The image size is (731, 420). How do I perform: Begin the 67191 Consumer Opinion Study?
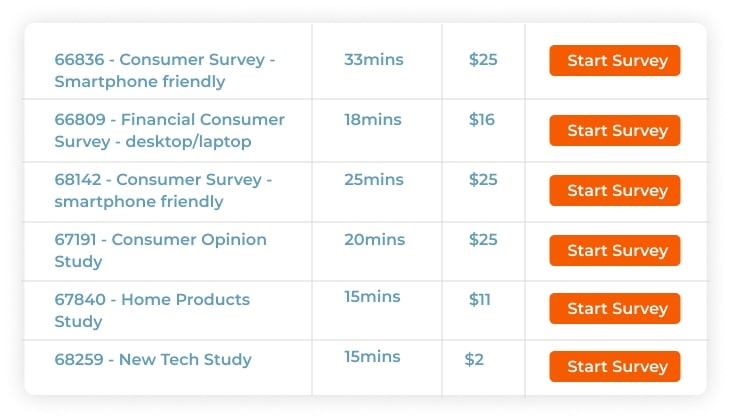614,251
